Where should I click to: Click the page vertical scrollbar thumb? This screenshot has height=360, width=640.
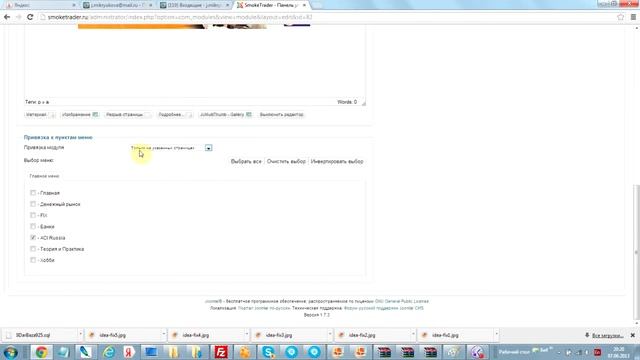pos(636,251)
